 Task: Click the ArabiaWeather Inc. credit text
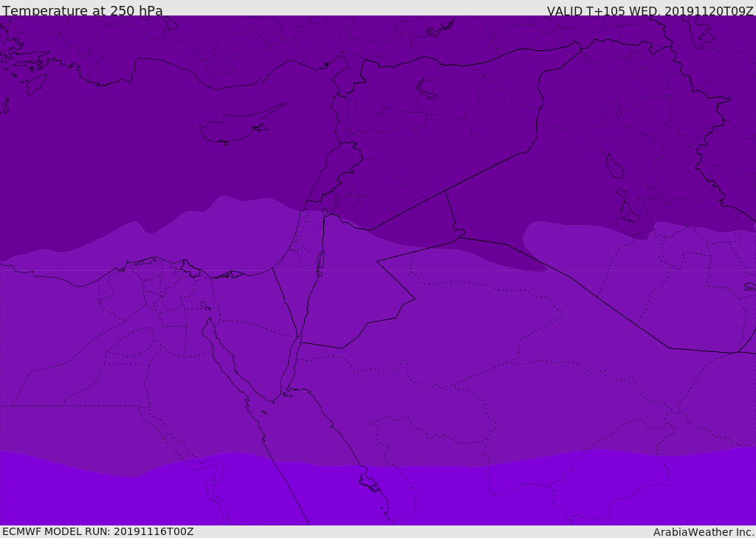[x=703, y=532]
